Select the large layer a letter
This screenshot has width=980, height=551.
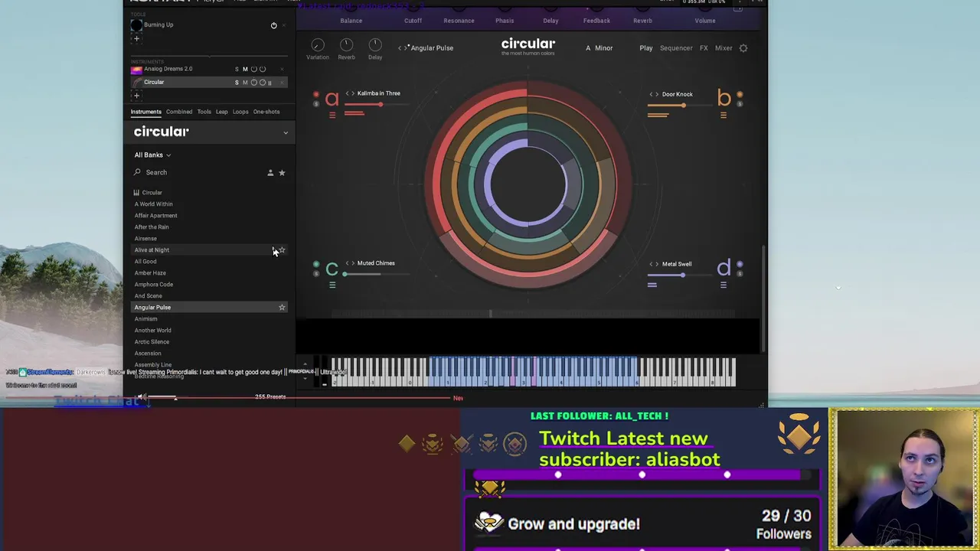pyautogui.click(x=332, y=99)
